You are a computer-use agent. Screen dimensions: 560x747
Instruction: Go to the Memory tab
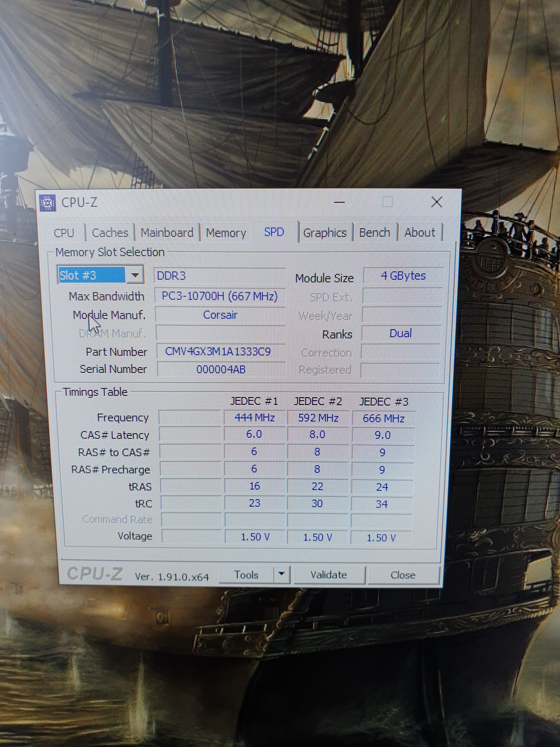point(226,233)
